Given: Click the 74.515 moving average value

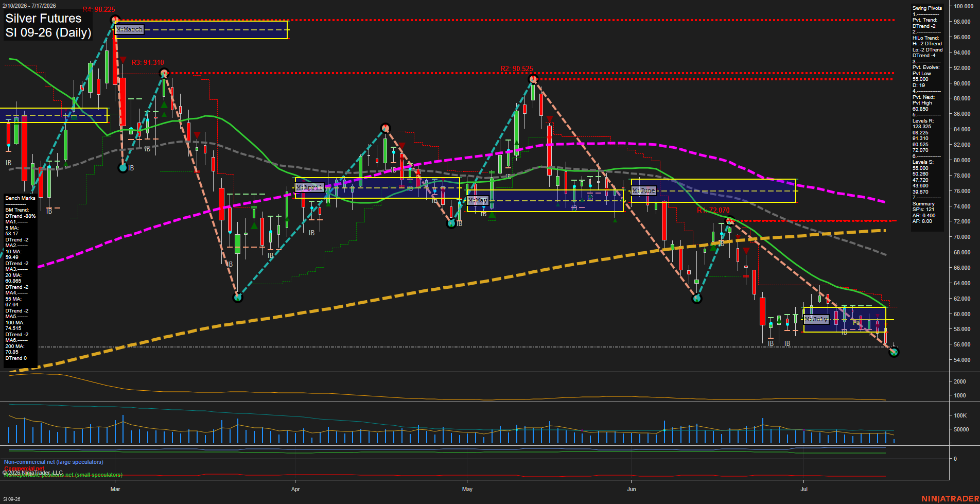Looking at the screenshot, I should 13,328.
